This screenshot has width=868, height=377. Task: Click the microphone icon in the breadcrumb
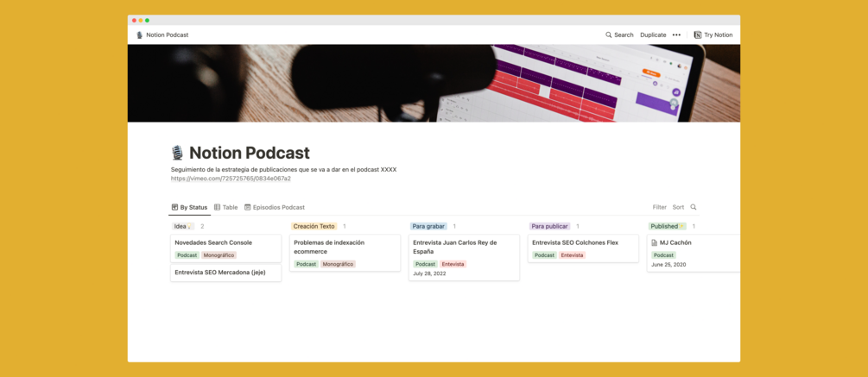(140, 35)
